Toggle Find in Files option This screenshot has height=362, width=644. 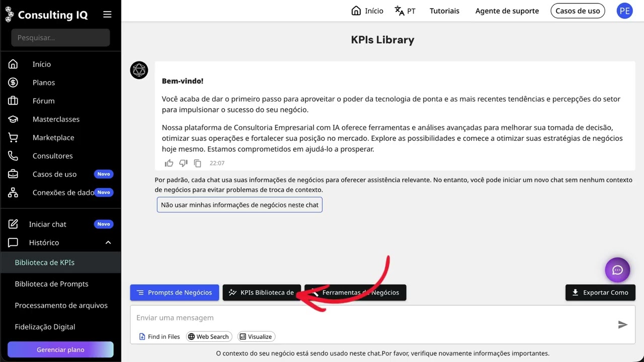(x=159, y=337)
